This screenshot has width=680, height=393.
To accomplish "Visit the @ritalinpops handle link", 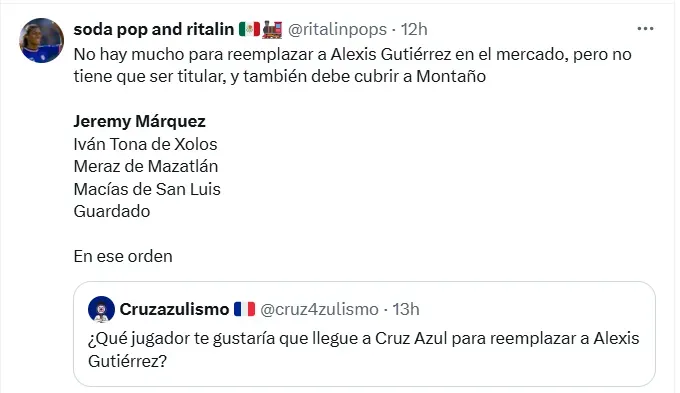I will [337, 29].
